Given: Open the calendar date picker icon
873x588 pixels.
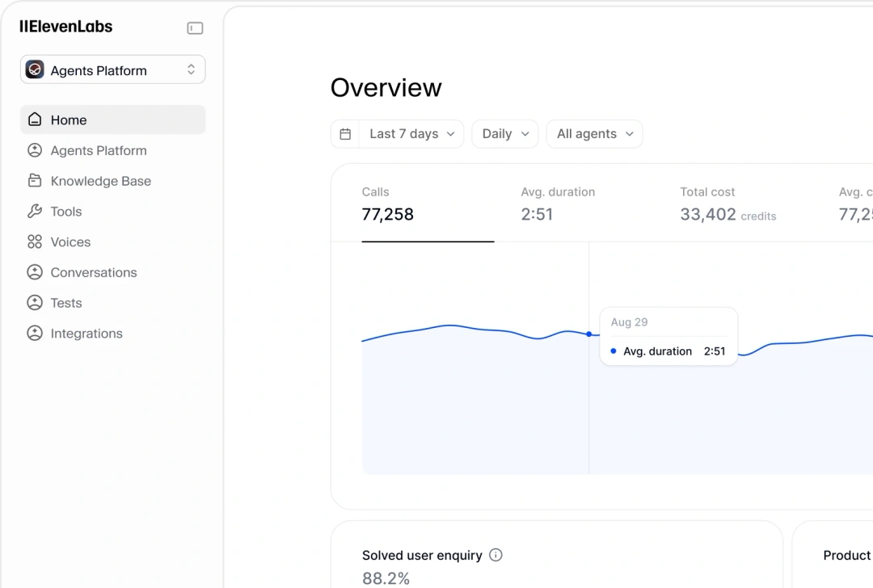Looking at the screenshot, I should 345,134.
